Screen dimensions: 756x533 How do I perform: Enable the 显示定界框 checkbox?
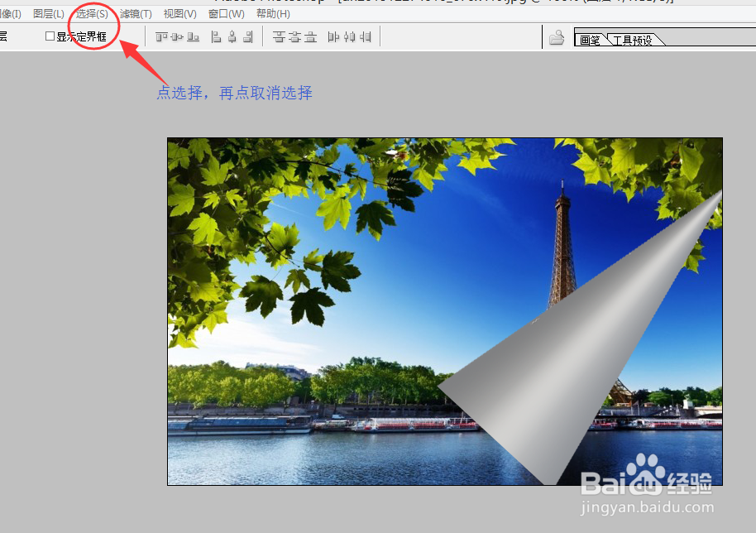tap(50, 36)
